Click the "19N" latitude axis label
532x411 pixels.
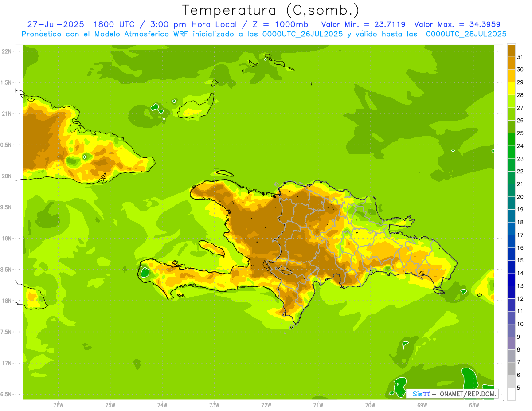pos(7,239)
